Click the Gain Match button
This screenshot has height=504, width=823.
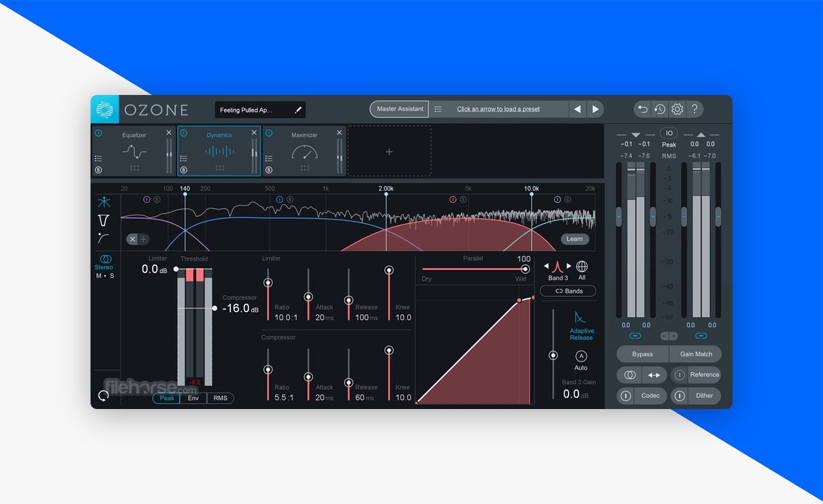coord(696,354)
